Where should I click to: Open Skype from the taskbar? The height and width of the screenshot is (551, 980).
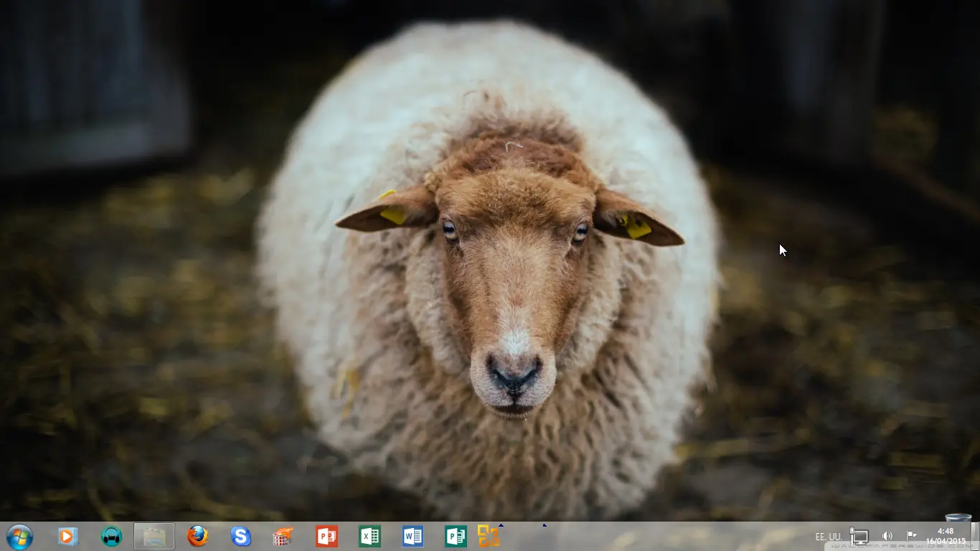(240, 536)
